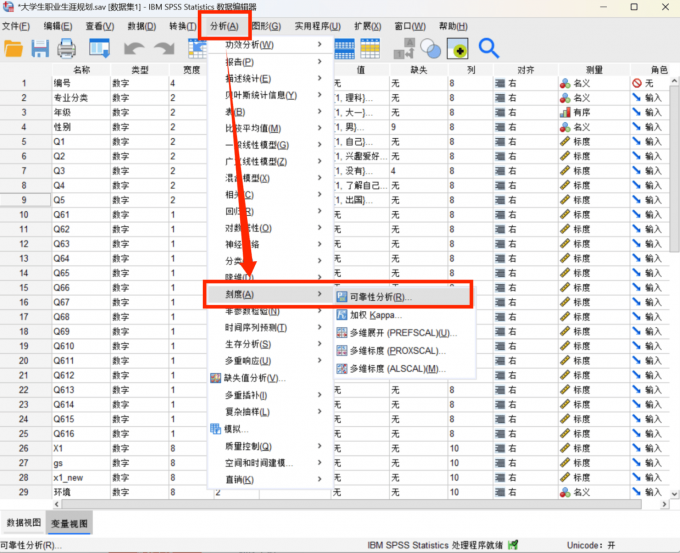Image resolution: width=680 pixels, height=553 pixels.
Task: Click missing value cell 9 in 性别 row
Action: pos(419,127)
